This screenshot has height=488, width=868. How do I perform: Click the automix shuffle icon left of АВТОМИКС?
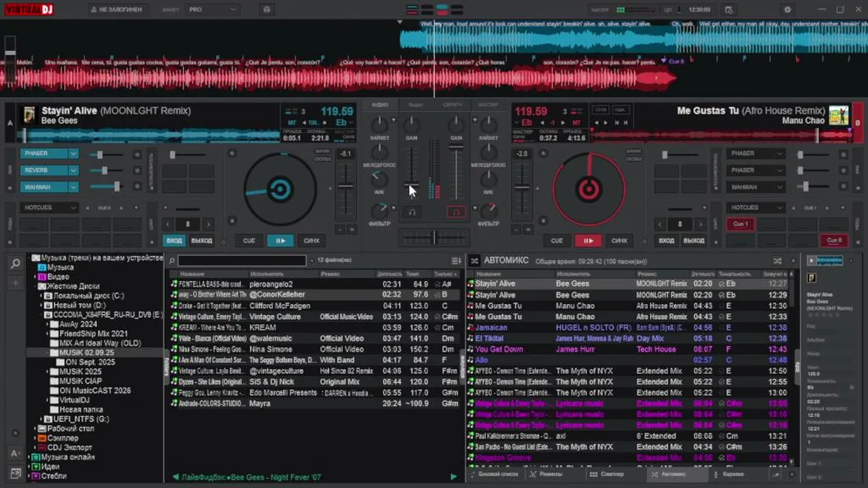point(474,260)
